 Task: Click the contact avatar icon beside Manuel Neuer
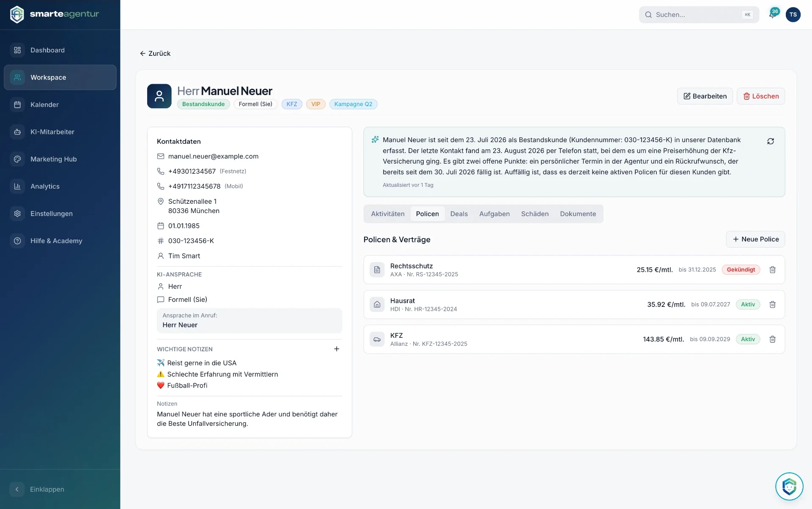point(159,96)
